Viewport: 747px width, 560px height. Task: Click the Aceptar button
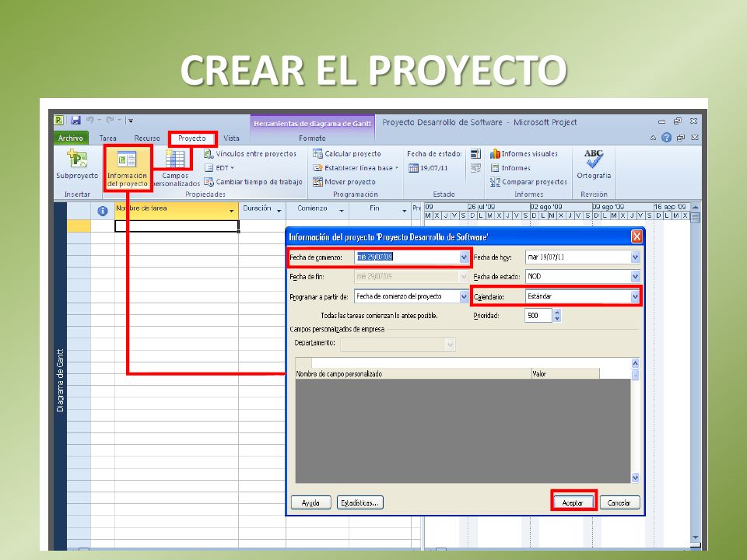(573, 502)
